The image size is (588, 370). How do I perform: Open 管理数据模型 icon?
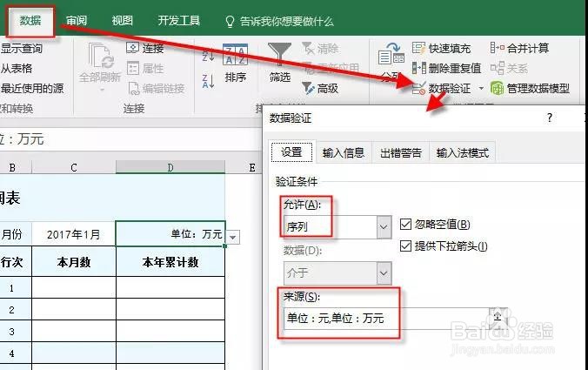(x=498, y=89)
